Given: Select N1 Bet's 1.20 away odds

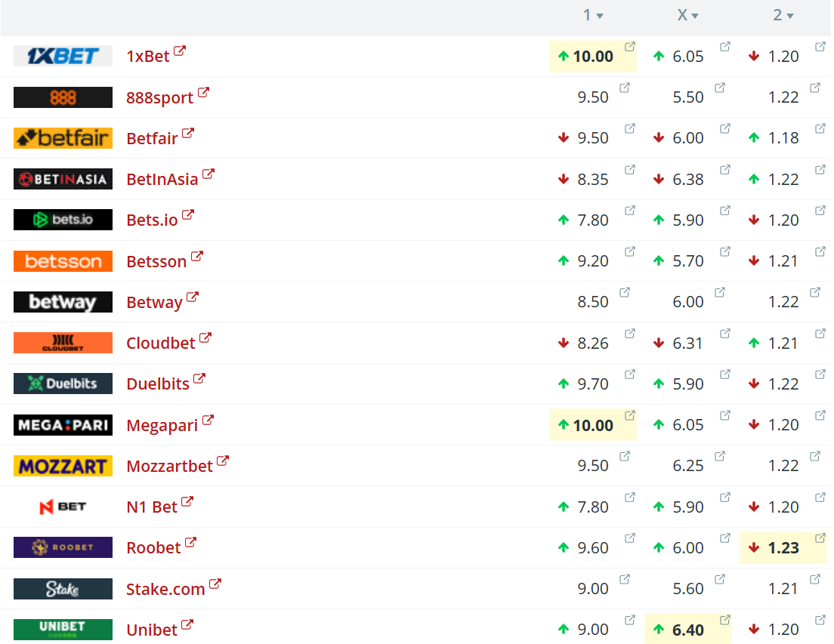Looking at the screenshot, I should tap(783, 507).
